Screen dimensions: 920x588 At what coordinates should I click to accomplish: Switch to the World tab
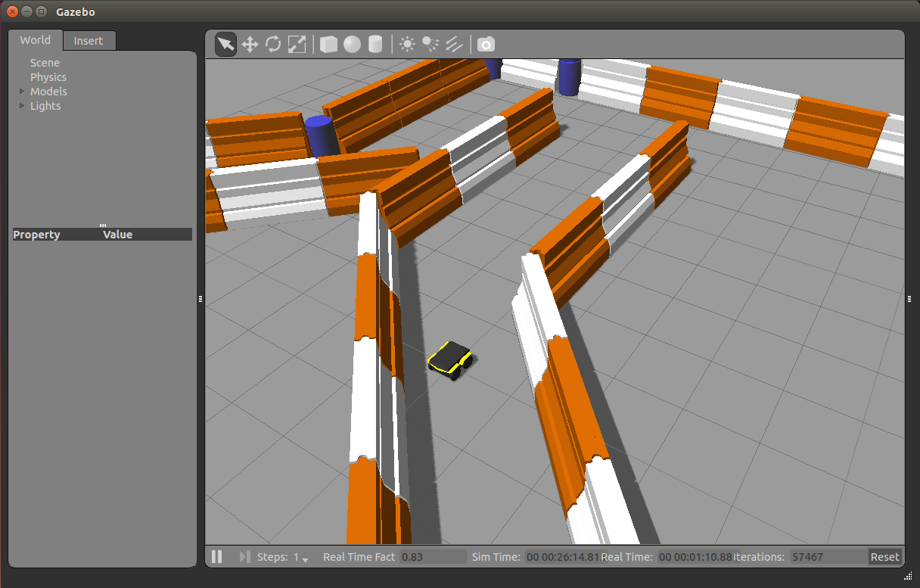click(x=36, y=40)
